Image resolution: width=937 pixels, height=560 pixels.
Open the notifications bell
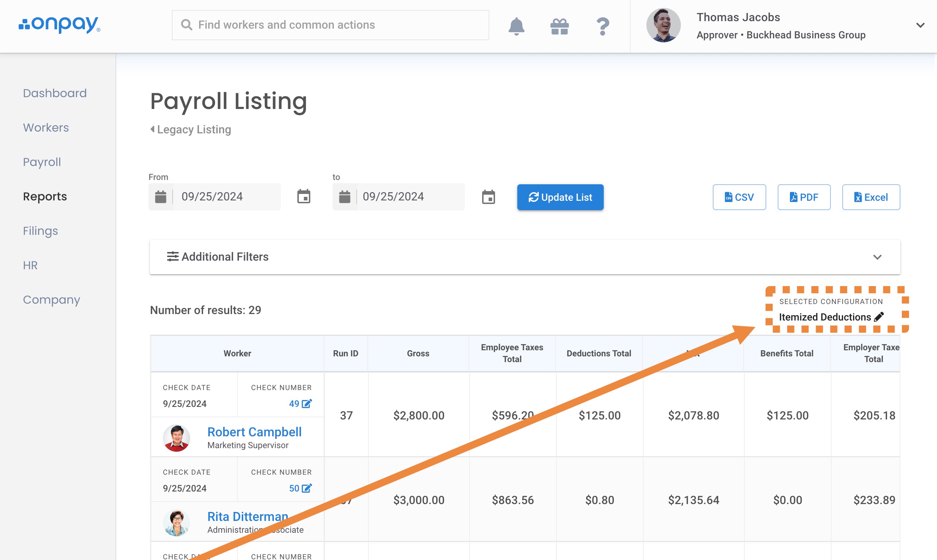(516, 26)
